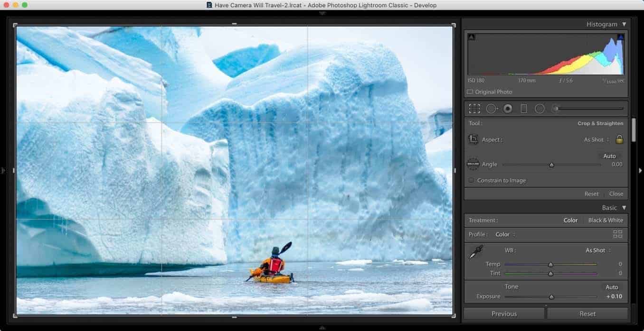
Task: Toggle highlight clipping indicator in histogram
Action: tap(620, 37)
